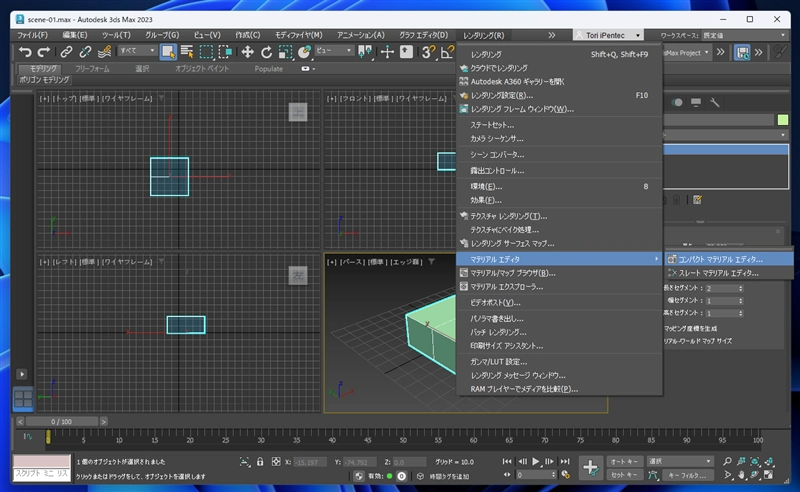
Task: Switch to the オブジェクト ペイント ribbon tab
Action: click(202, 68)
